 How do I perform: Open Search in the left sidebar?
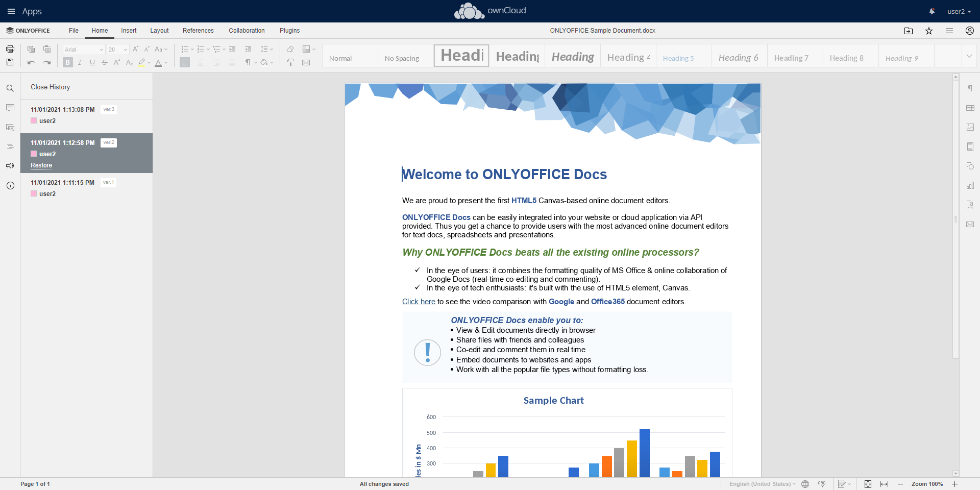click(10, 88)
